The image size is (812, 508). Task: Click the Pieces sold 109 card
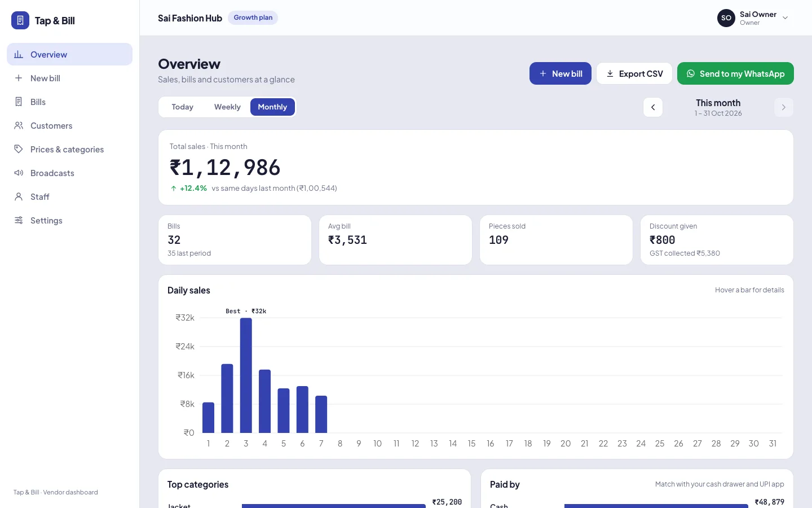coord(556,240)
